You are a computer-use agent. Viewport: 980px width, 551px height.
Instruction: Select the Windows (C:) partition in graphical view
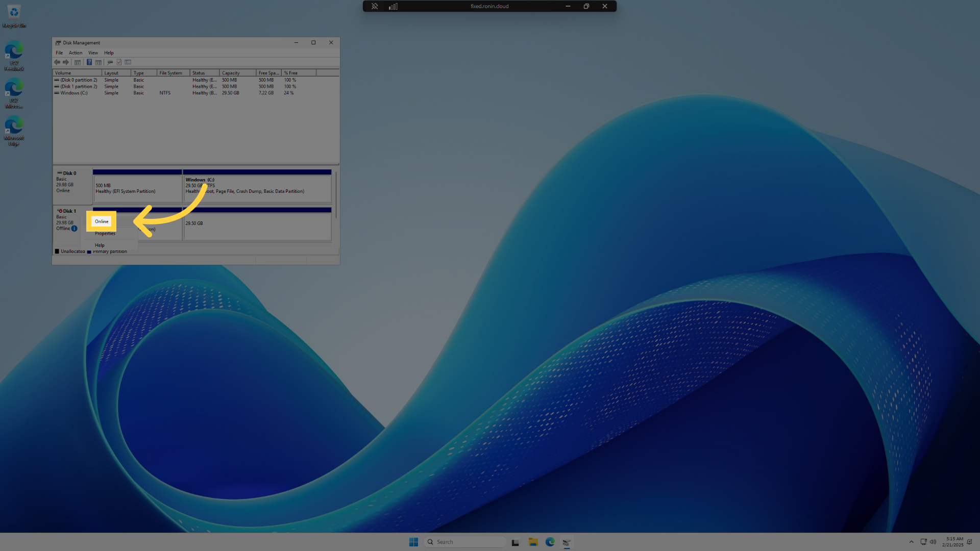(x=257, y=186)
